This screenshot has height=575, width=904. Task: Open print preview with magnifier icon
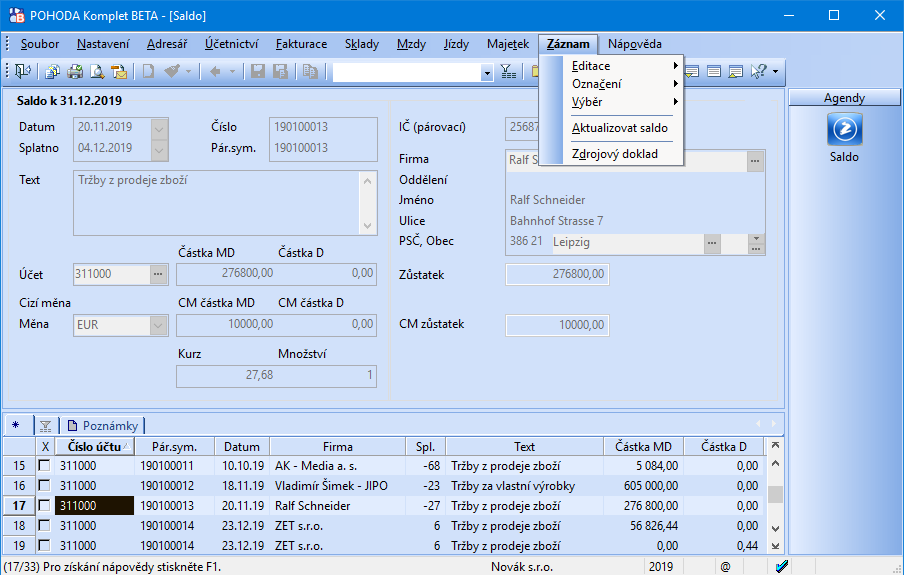click(x=97, y=72)
